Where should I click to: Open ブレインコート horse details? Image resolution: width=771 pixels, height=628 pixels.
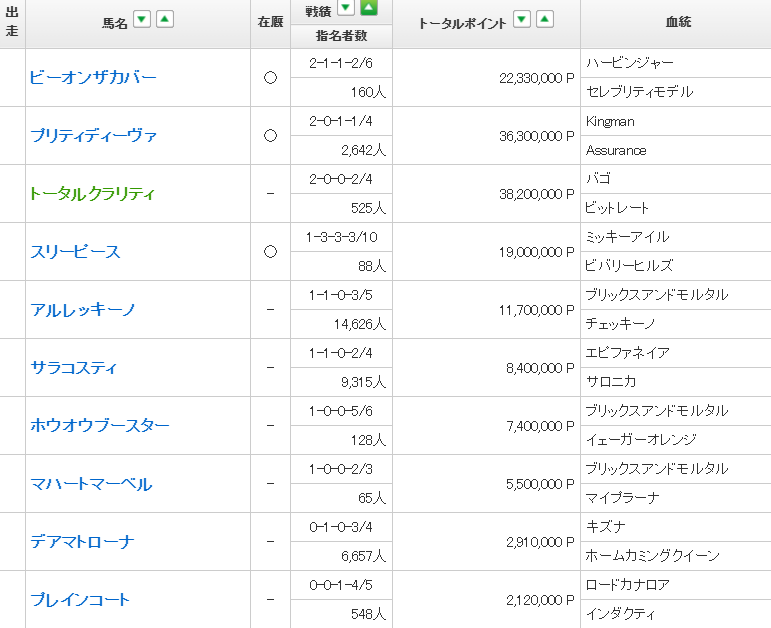80,599
